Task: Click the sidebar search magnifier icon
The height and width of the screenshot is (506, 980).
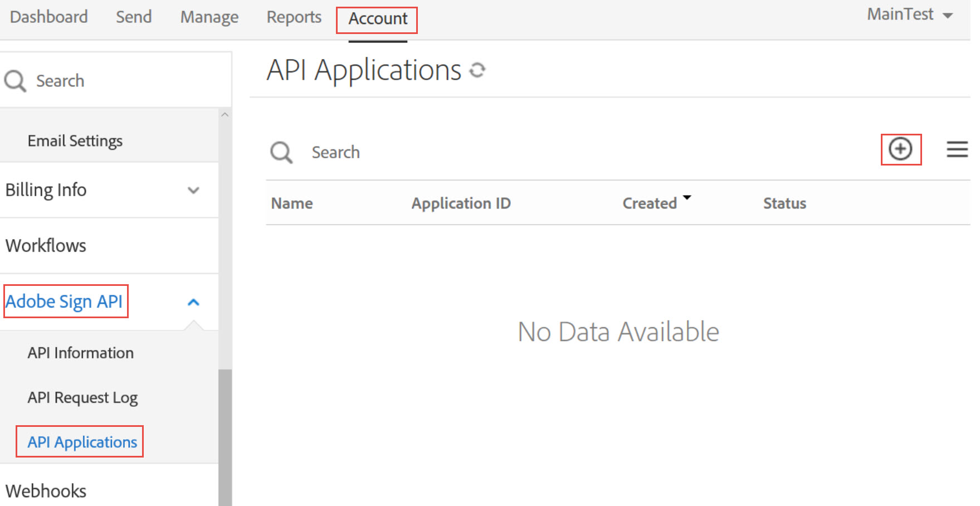Action: click(15, 81)
